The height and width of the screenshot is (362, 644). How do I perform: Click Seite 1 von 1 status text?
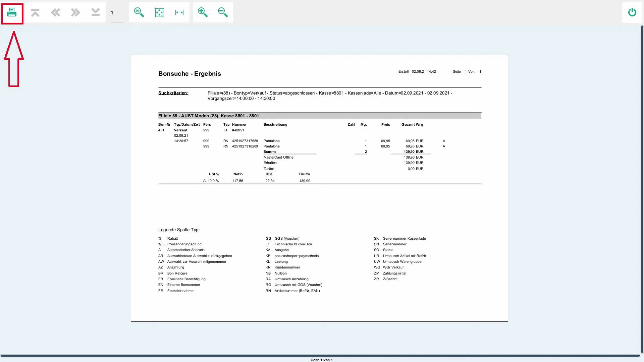322,360
